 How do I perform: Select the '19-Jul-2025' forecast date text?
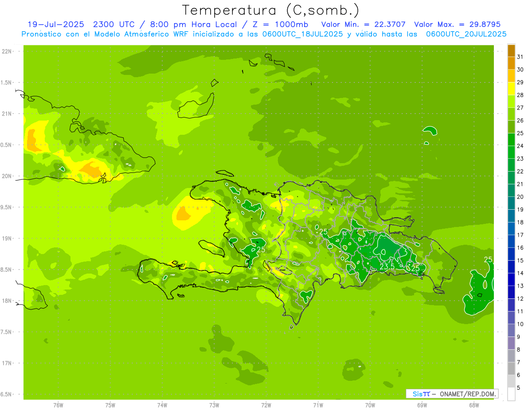(57, 24)
